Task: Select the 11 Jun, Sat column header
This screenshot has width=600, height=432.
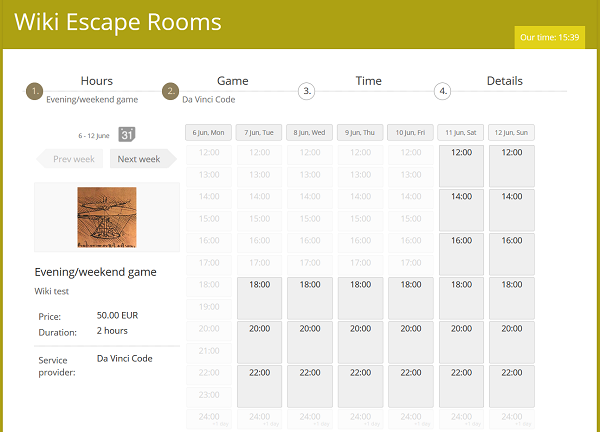Action: [461, 132]
